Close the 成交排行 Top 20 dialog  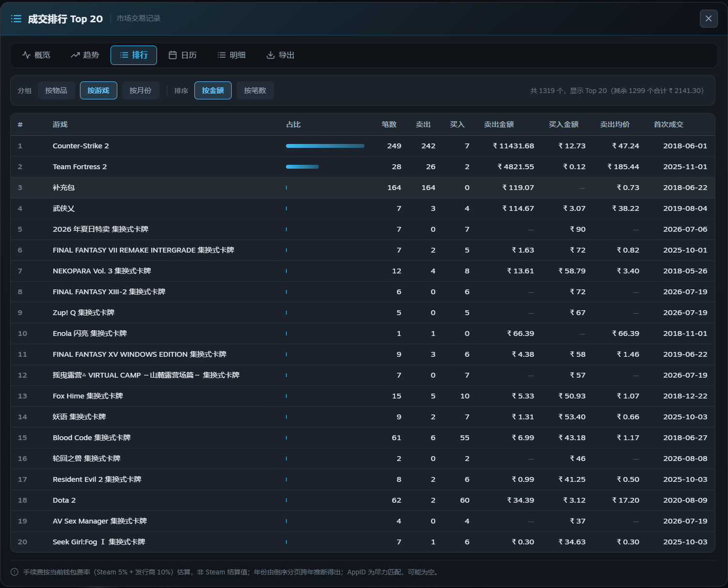(709, 18)
